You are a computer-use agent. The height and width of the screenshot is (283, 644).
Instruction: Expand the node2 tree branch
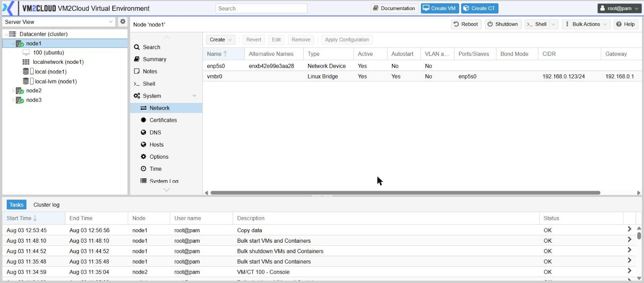(13, 91)
